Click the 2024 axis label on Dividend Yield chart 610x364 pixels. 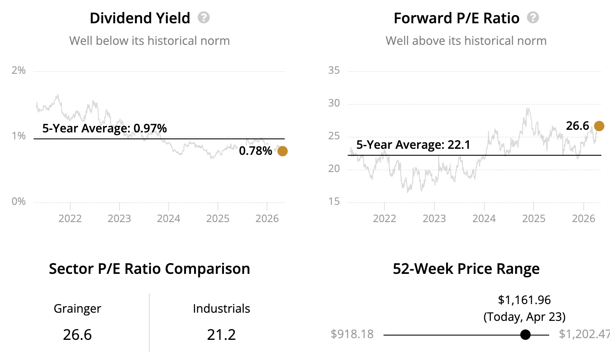tap(168, 218)
